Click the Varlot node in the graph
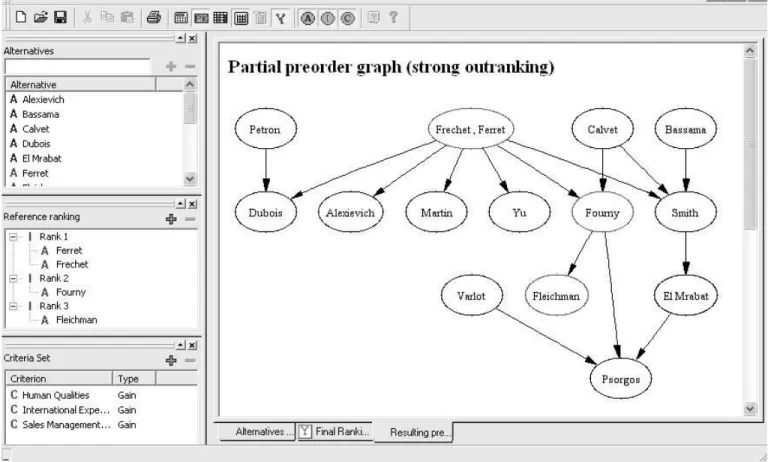 click(x=471, y=296)
